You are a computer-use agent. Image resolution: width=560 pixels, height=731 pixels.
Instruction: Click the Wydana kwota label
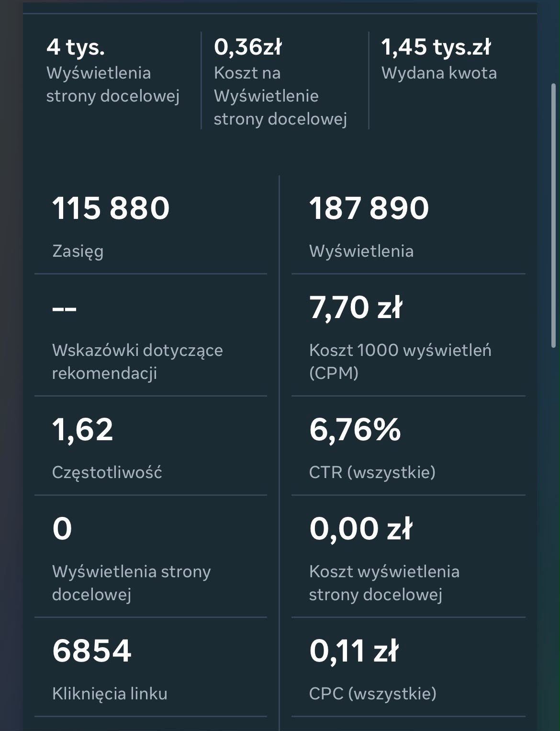(x=439, y=73)
